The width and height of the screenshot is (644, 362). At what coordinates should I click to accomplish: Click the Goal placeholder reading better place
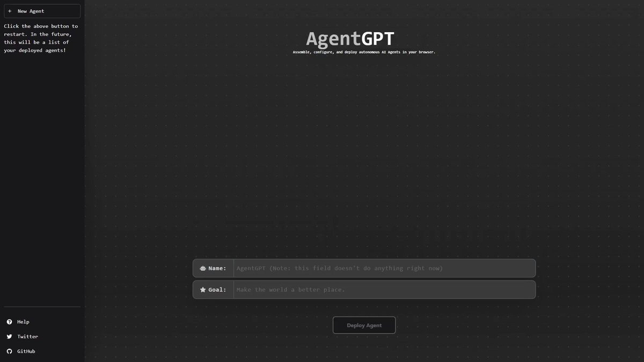coord(329,289)
